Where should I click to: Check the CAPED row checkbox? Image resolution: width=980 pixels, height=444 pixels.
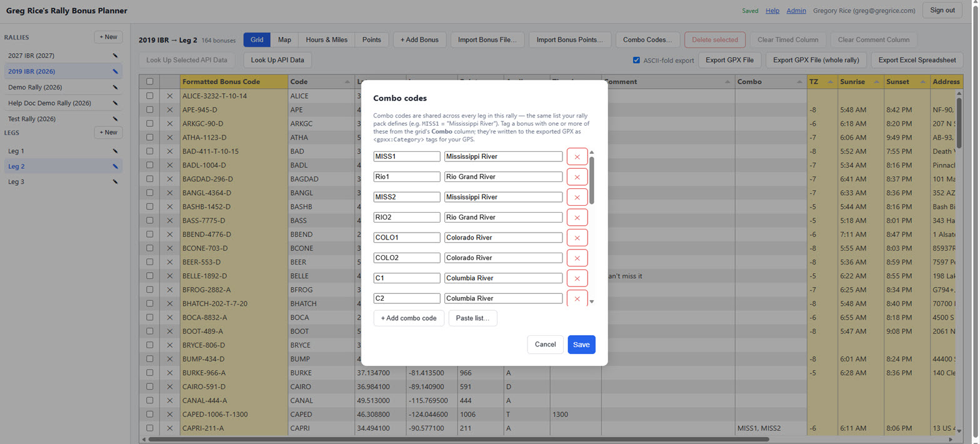tap(149, 414)
